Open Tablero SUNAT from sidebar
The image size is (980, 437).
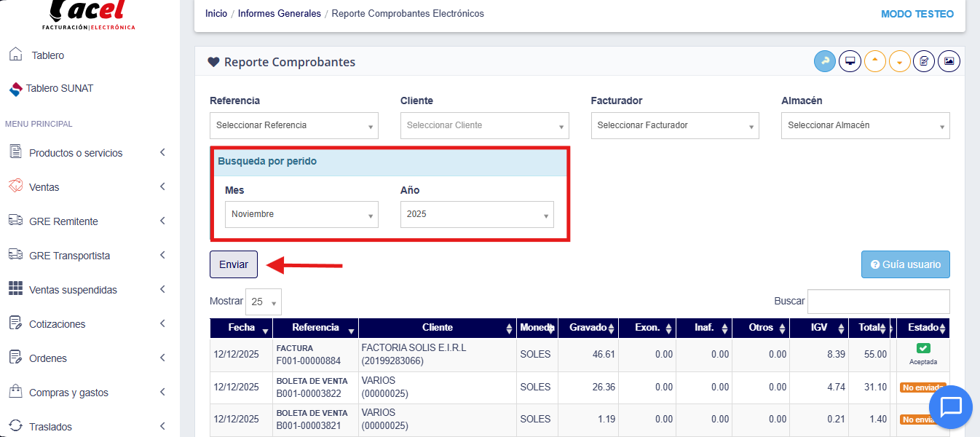pos(60,89)
